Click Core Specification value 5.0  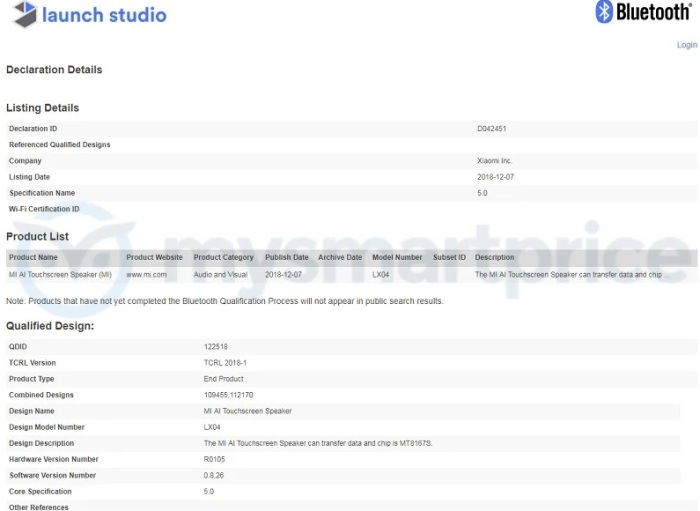click(x=209, y=491)
